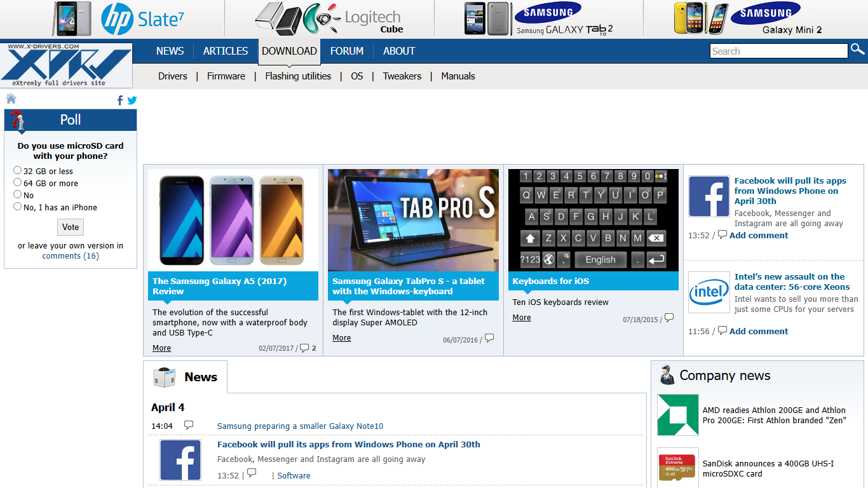
Task: Click More under Keyboards for iOS
Action: [522, 317]
